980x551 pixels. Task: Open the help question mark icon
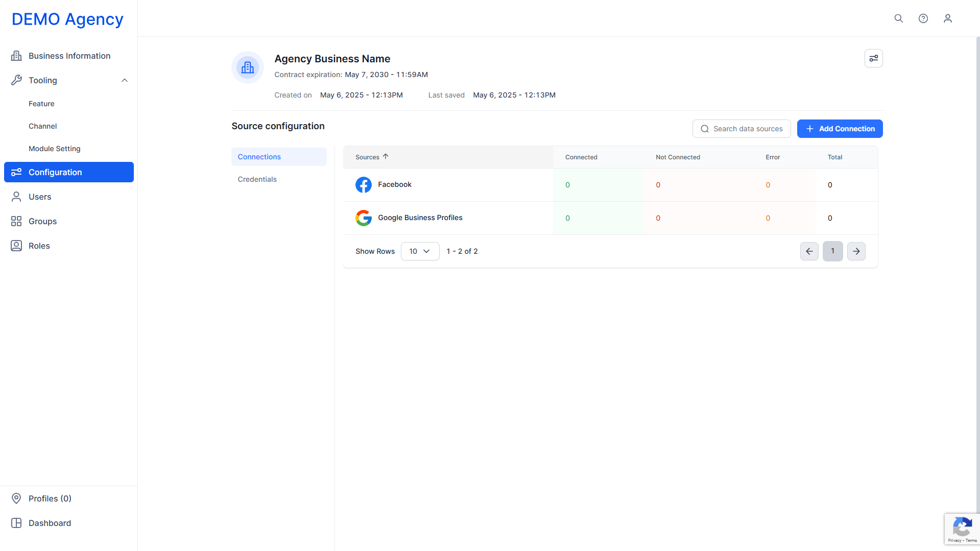tap(923, 18)
